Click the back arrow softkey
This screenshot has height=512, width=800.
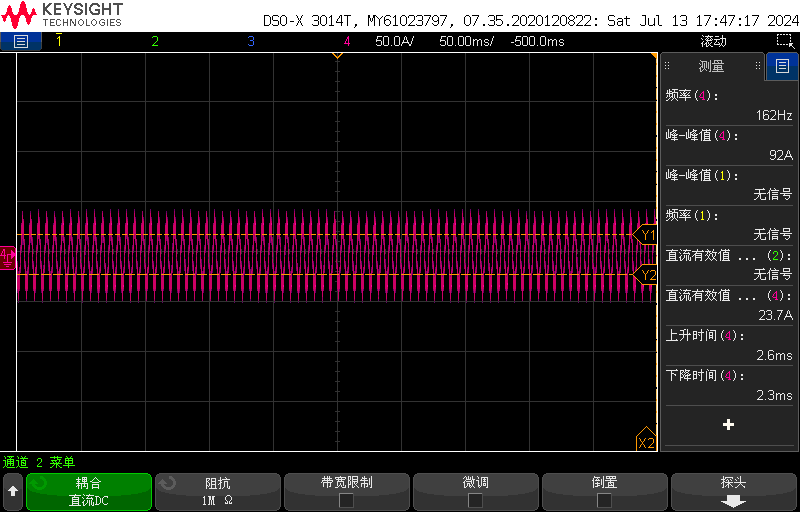click(x=13, y=492)
